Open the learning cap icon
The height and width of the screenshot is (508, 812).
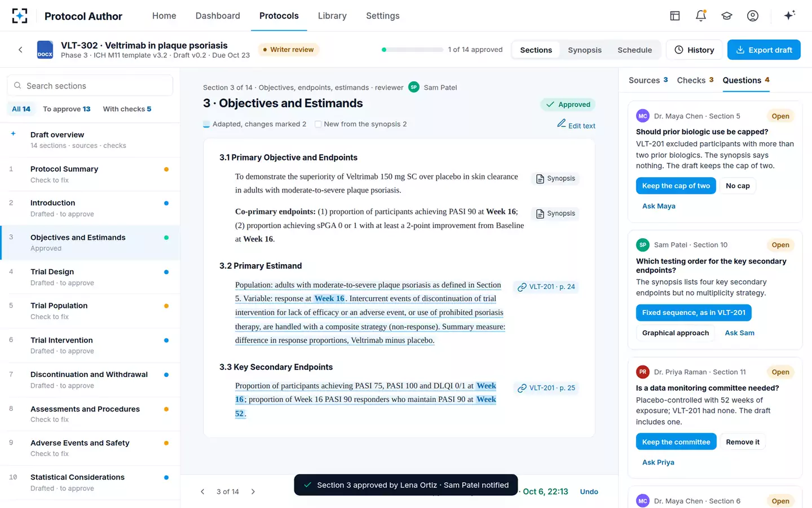(727, 16)
